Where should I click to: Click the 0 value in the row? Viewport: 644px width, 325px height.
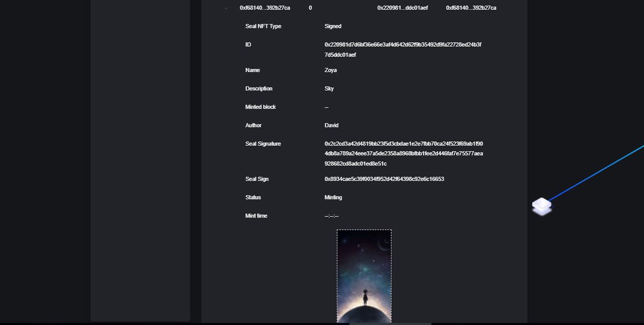[310, 8]
